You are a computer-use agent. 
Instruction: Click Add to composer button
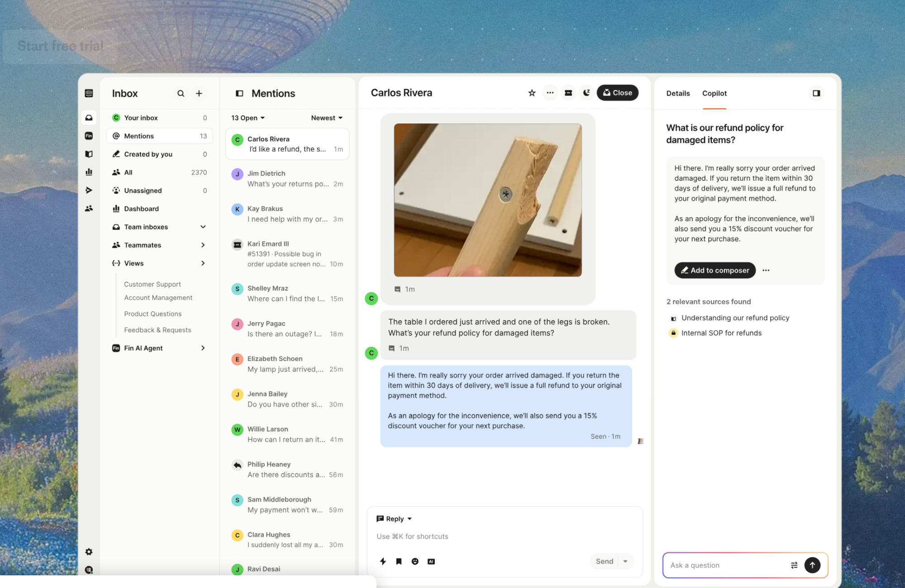coord(715,270)
